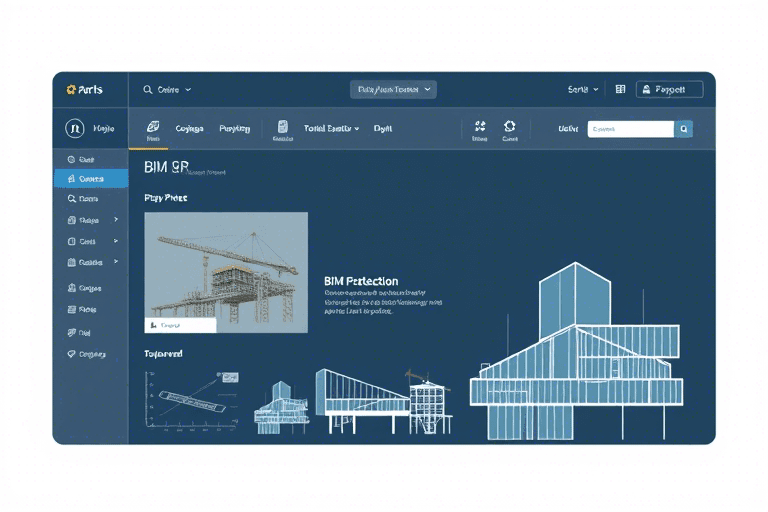Expand the Sorts dropdown at top right

point(583,89)
